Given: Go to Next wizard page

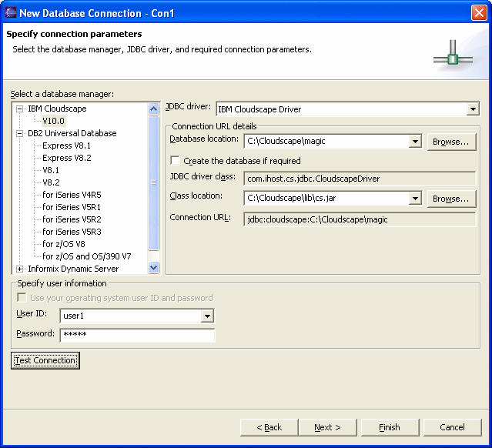Looking at the screenshot, I should pyautogui.click(x=327, y=427).
